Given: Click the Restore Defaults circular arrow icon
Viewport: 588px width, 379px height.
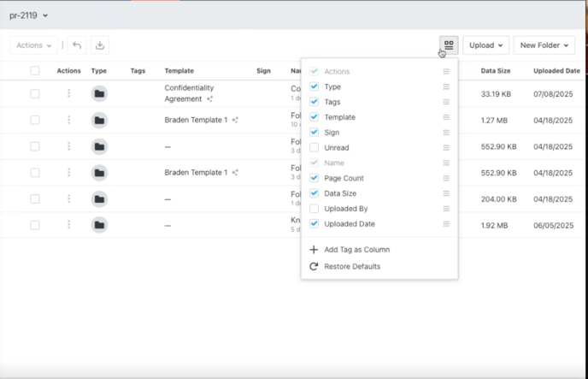Looking at the screenshot, I should pos(314,266).
